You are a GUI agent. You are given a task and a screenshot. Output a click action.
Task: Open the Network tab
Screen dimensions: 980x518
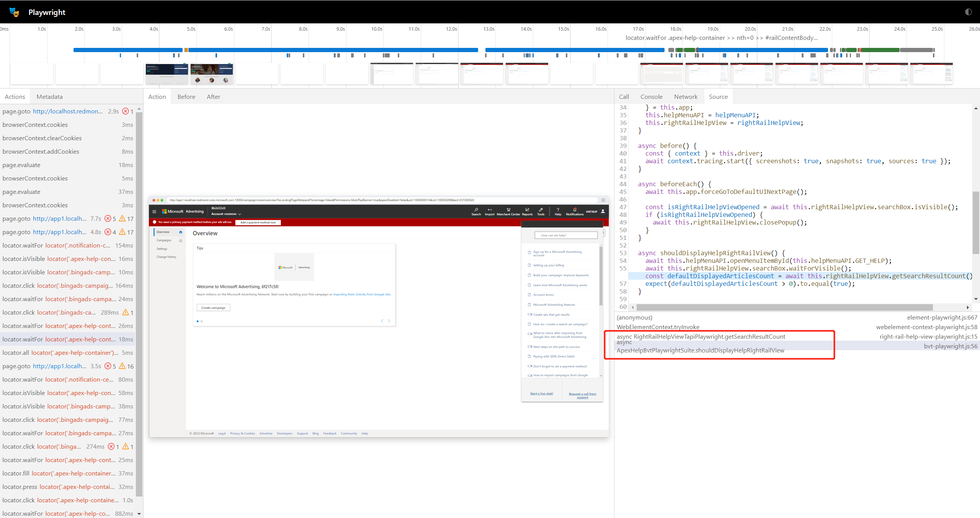686,97
